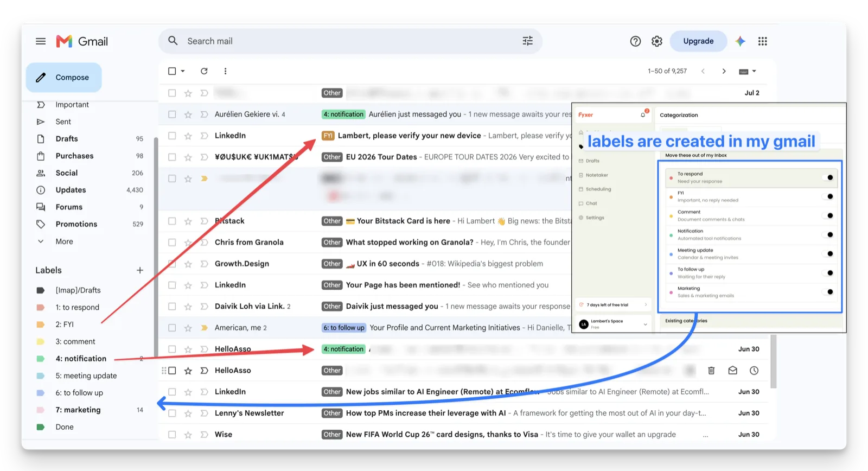Click the search magnifier icon
The image size is (868, 471).
173,41
